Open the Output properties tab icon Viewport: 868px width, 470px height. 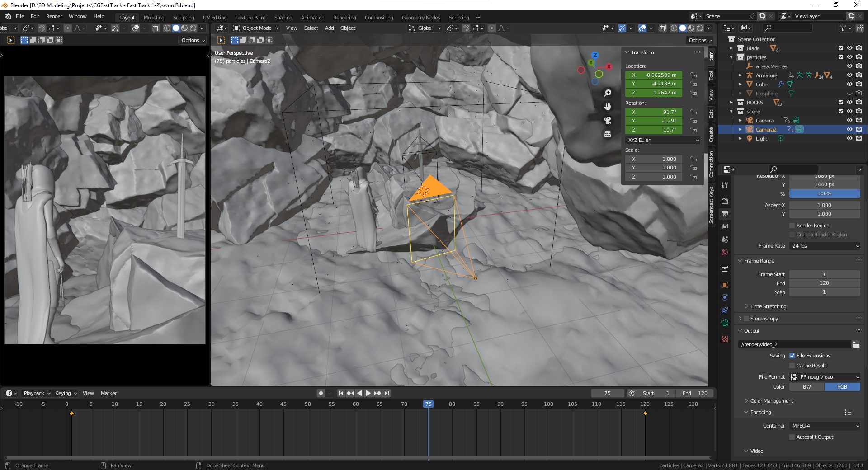(x=725, y=214)
